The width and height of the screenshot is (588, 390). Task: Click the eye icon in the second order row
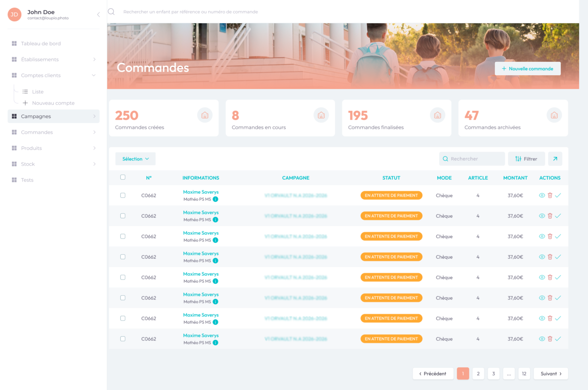pos(542,216)
